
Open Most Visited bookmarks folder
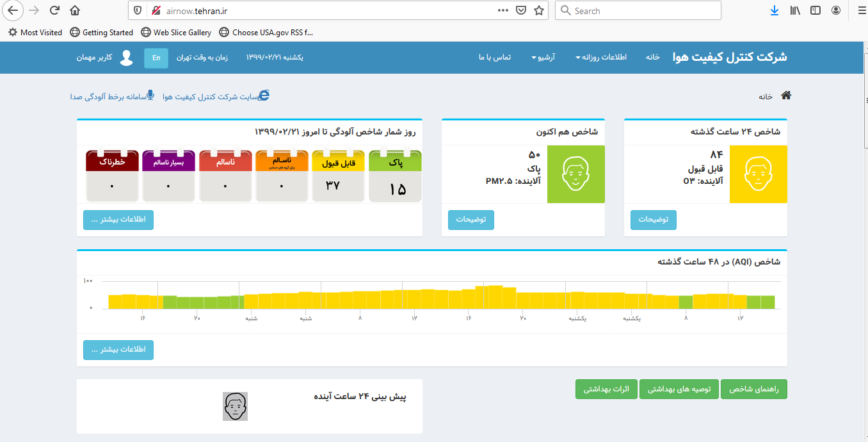[x=35, y=32]
